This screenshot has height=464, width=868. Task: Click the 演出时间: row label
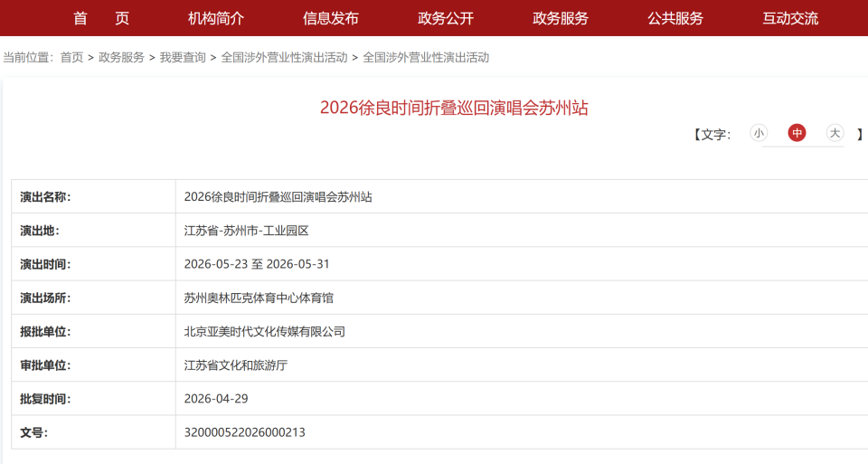click(45, 265)
